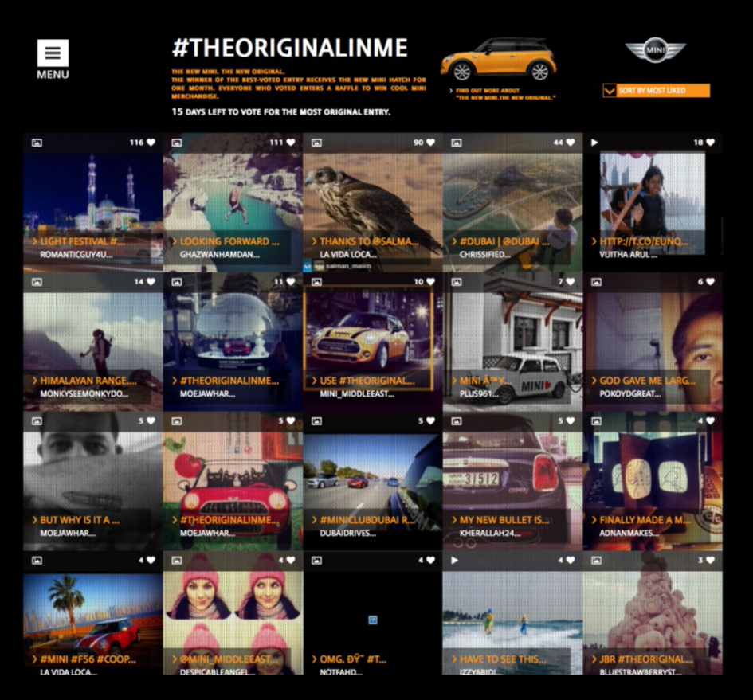The width and height of the screenshot is (753, 700).
Task: Click the heart on #MINI #F56 entry
Action: 151,560
